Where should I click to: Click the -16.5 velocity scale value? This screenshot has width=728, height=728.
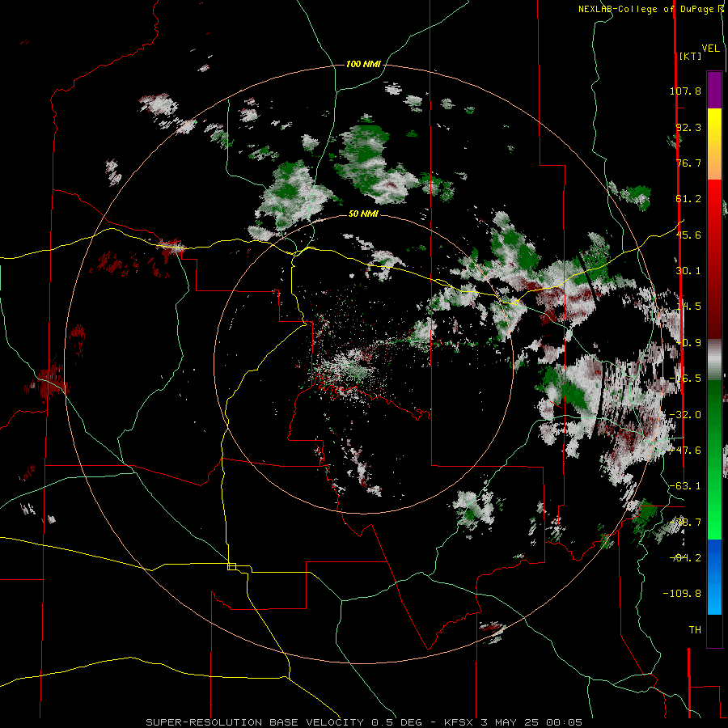(x=685, y=379)
